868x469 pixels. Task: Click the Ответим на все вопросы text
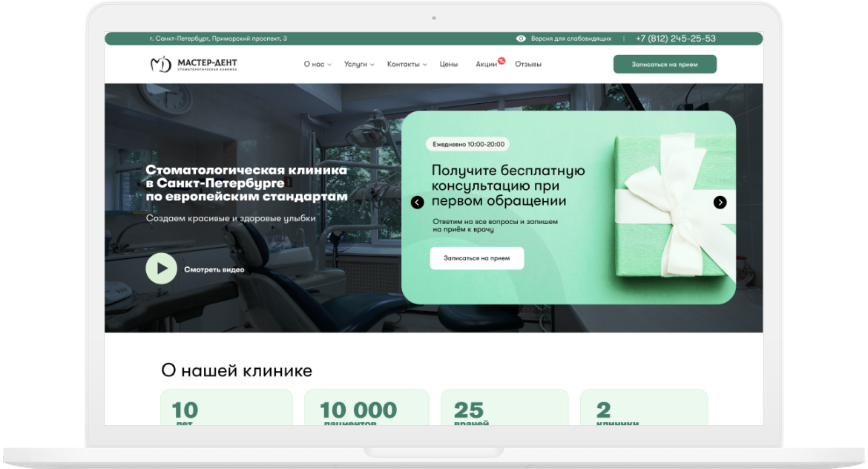(495, 226)
